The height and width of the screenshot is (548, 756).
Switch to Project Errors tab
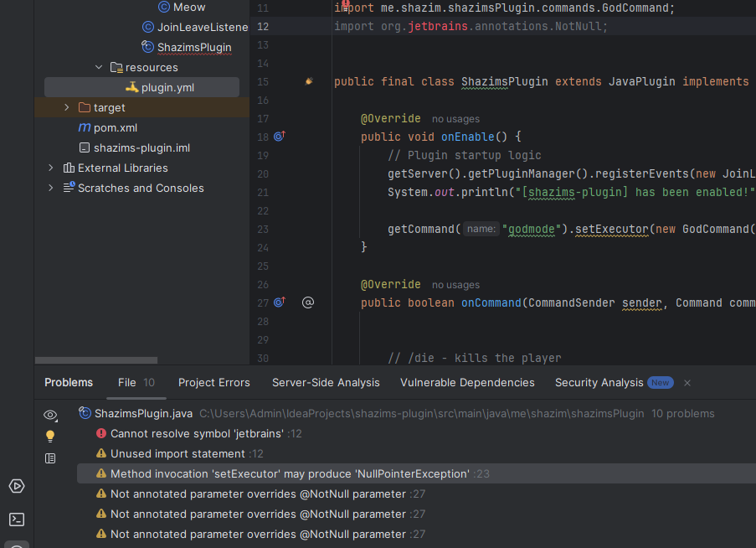click(x=213, y=382)
